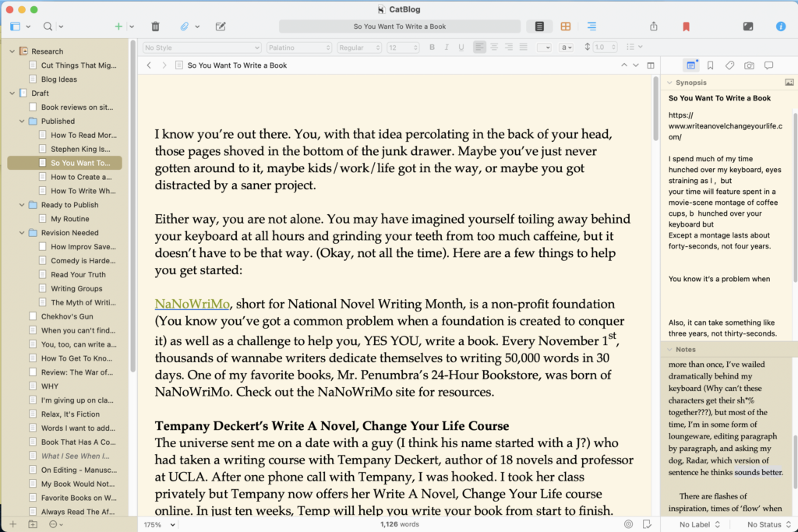Click the paperclip attachment icon
This screenshot has height=532, width=798.
tap(184, 26)
